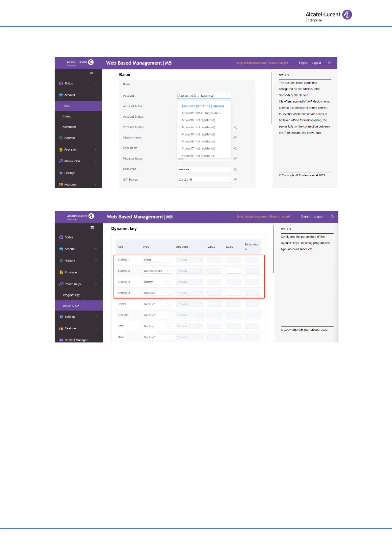Open the Softkey 1 Type dropdown showing Menu

pyautogui.click(x=157, y=260)
